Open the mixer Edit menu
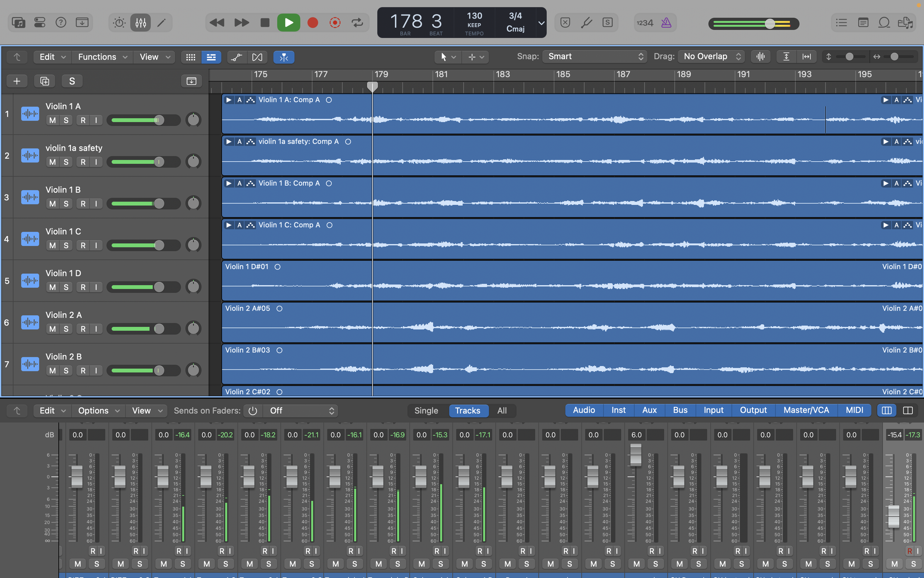 (x=52, y=410)
